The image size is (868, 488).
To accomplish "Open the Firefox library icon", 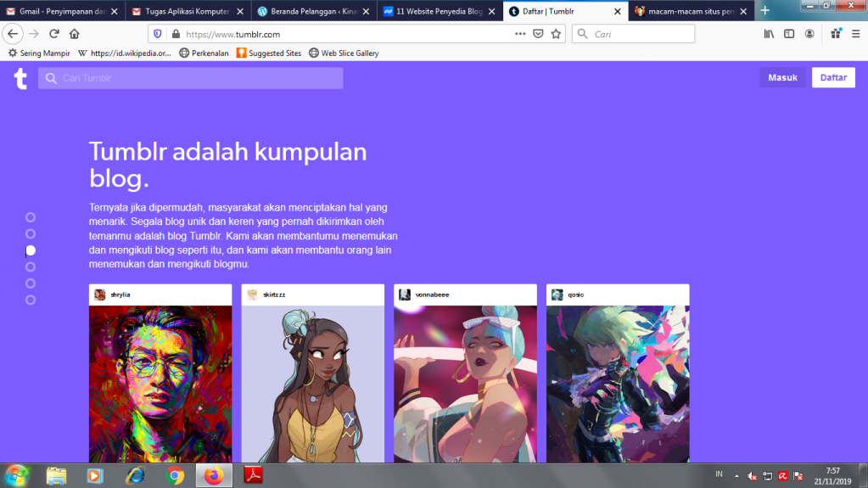I will click(770, 34).
